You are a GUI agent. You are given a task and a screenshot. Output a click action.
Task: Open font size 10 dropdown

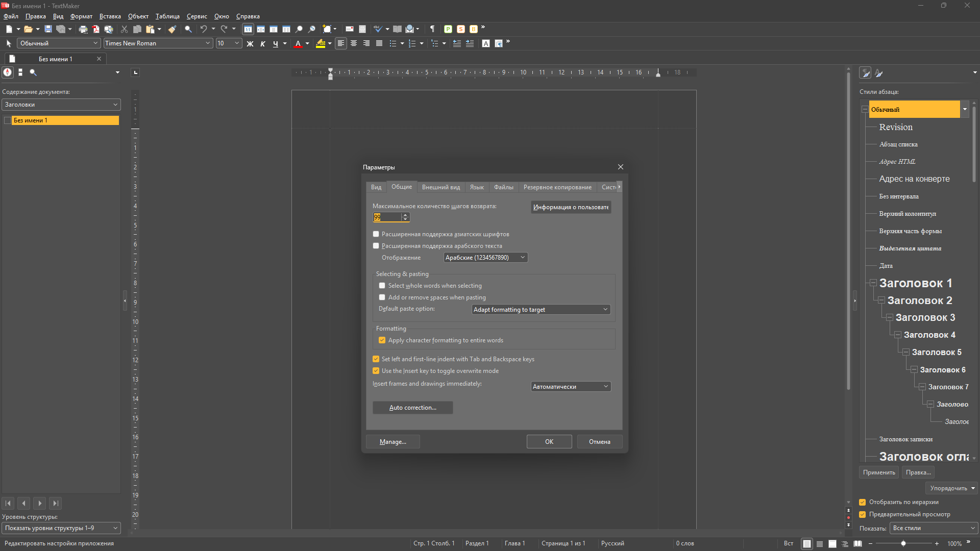coord(229,43)
